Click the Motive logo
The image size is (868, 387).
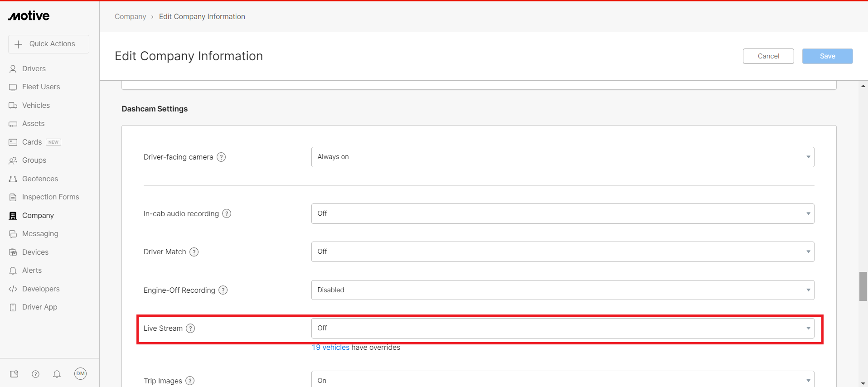coord(29,16)
